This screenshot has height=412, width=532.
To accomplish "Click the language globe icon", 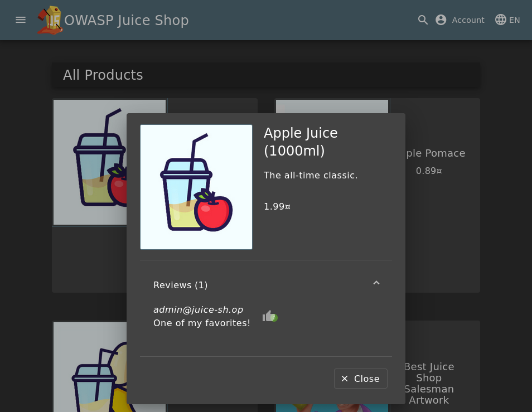I will pyautogui.click(x=500, y=20).
